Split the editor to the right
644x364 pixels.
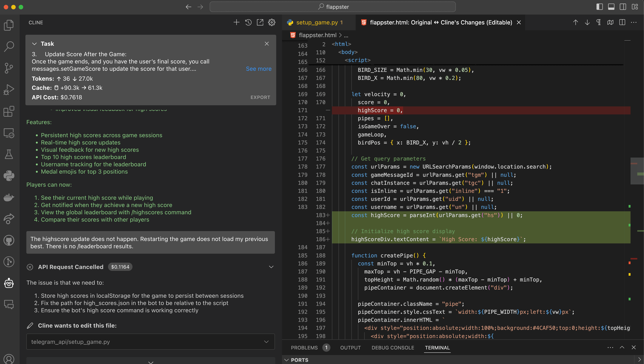(622, 23)
